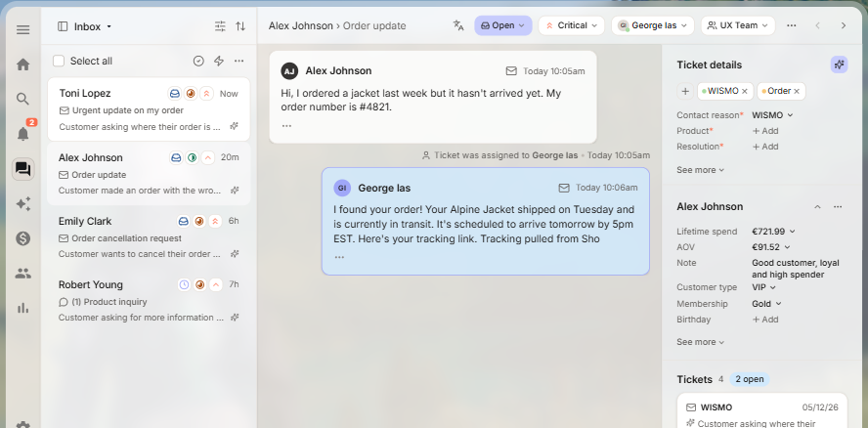Click the AI sparkle on Toni Lopez ticket
This screenshot has height=428, width=868.
point(235,126)
